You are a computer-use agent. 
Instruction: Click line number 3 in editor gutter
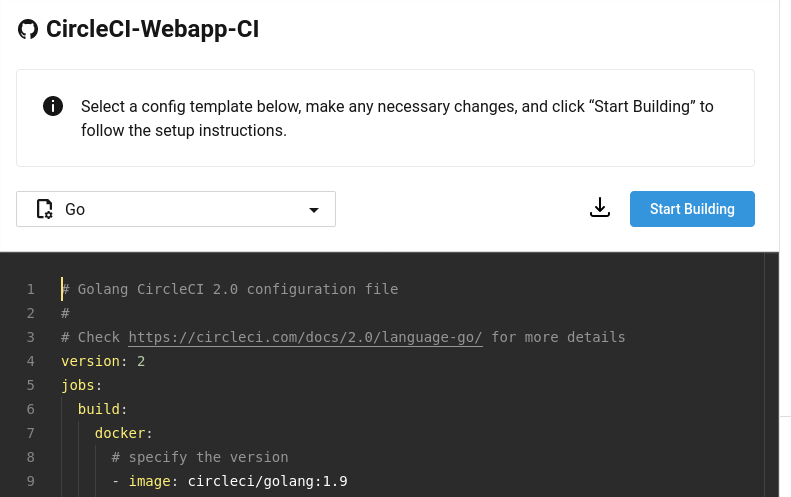31,337
